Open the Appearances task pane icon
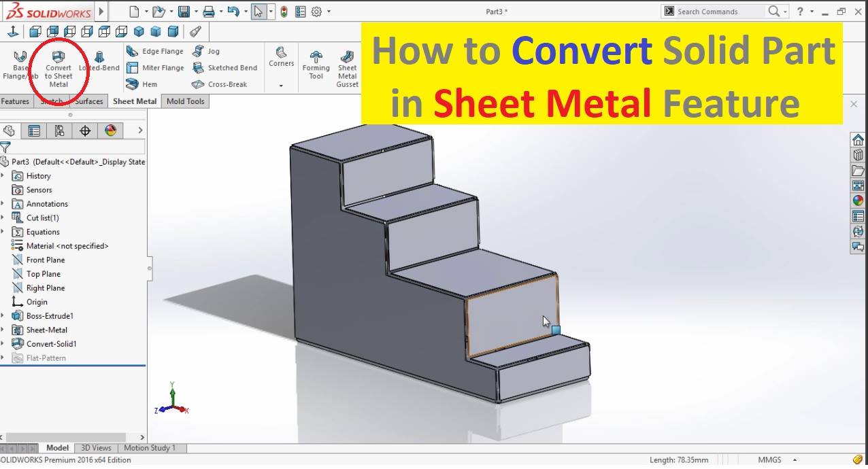 coord(858,201)
